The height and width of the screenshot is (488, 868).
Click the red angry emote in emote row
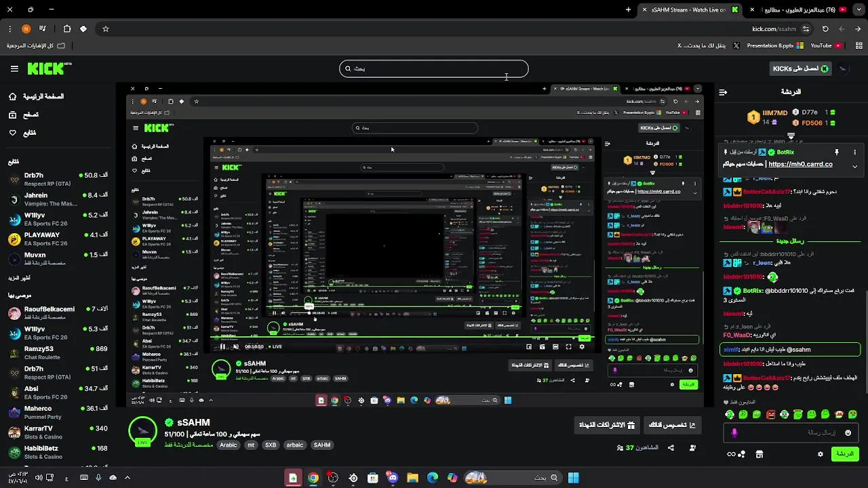coord(770,414)
